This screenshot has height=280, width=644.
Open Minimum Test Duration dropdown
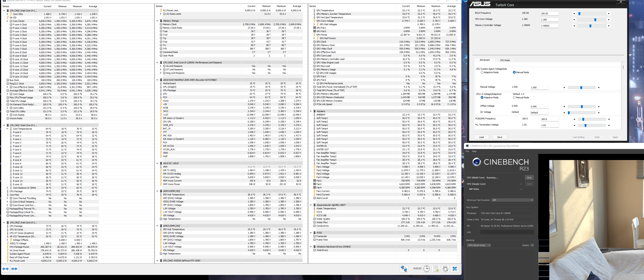pos(513,200)
